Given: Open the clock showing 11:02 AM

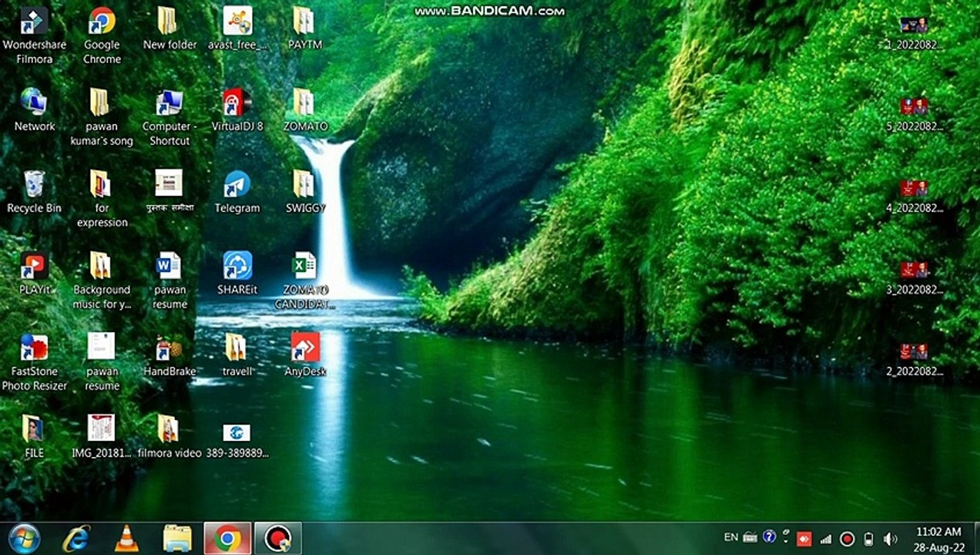Looking at the screenshot, I should (938, 539).
